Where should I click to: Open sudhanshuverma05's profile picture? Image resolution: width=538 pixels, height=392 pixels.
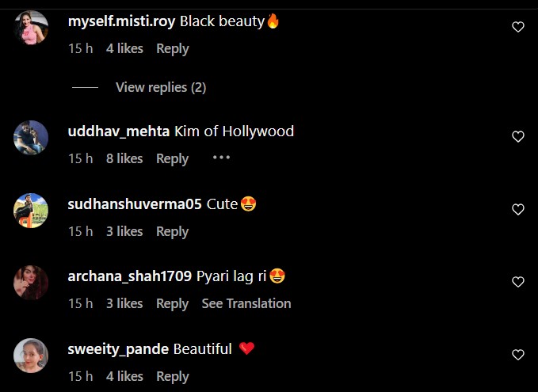31,210
